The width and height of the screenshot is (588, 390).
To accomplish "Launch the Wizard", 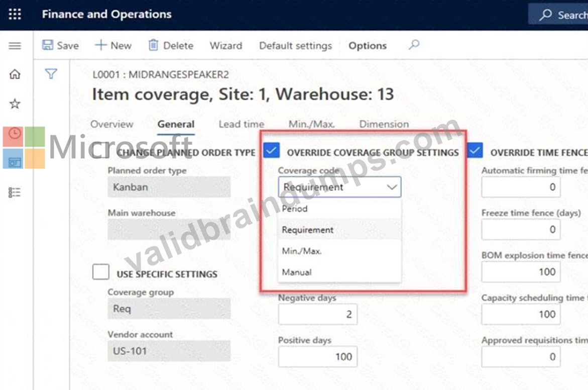I will coord(226,45).
